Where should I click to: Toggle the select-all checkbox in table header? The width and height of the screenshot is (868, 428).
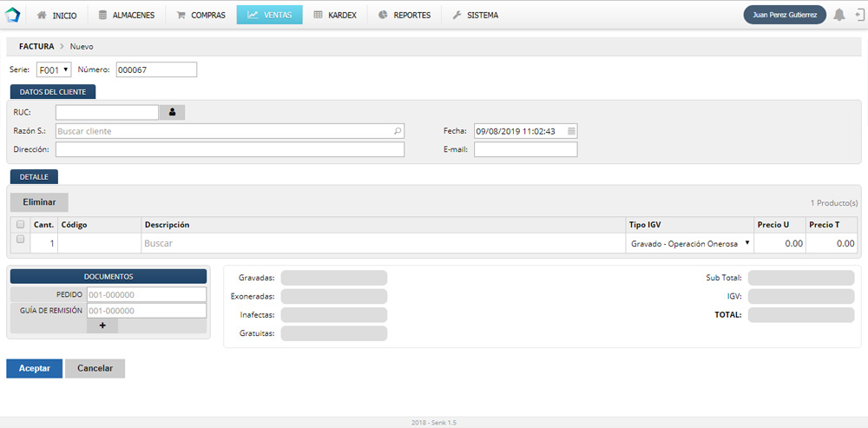tap(20, 225)
